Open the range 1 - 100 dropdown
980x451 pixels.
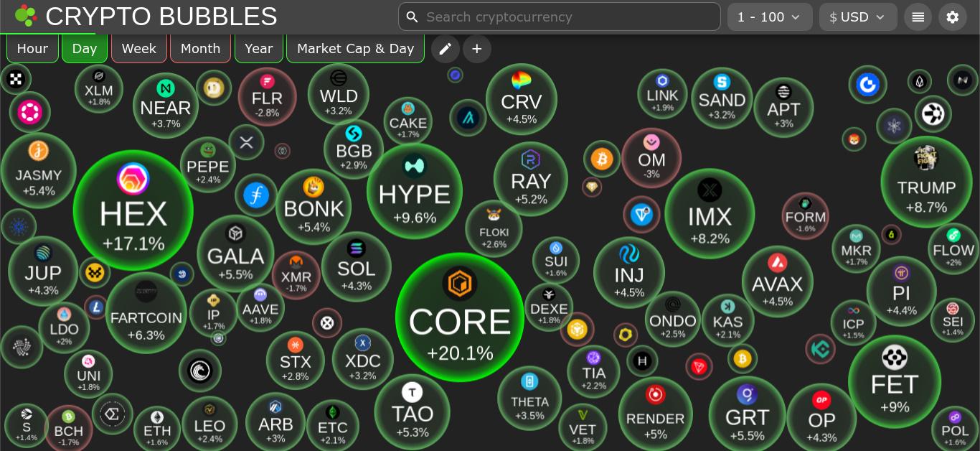[770, 17]
